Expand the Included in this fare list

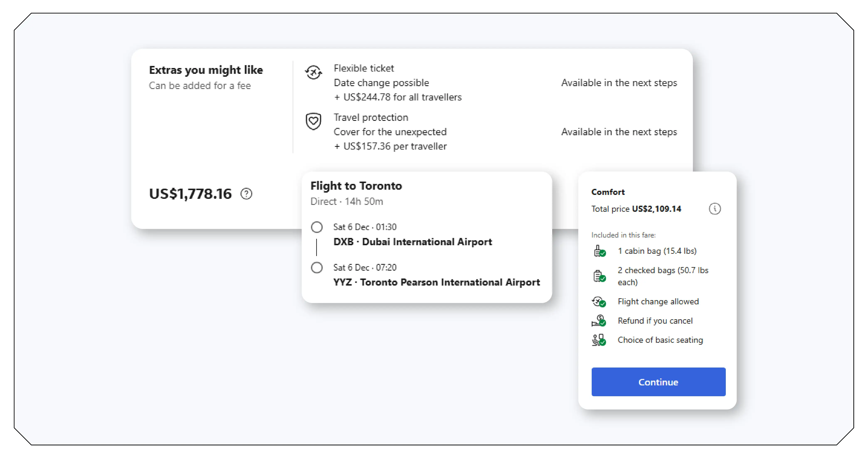(x=623, y=235)
